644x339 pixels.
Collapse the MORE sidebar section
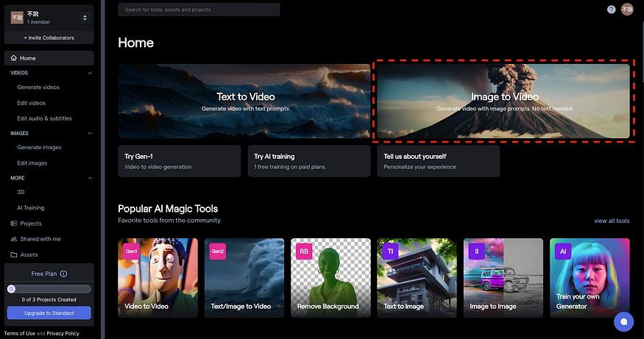click(x=90, y=178)
